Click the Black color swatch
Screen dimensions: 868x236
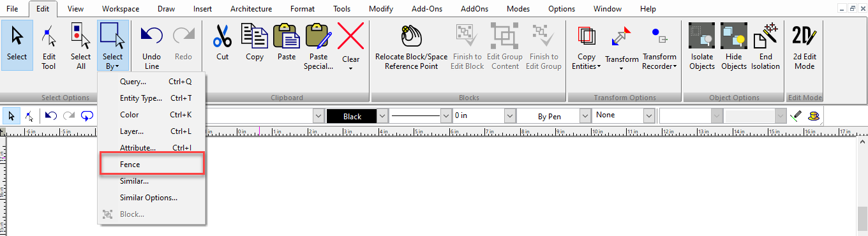[352, 117]
